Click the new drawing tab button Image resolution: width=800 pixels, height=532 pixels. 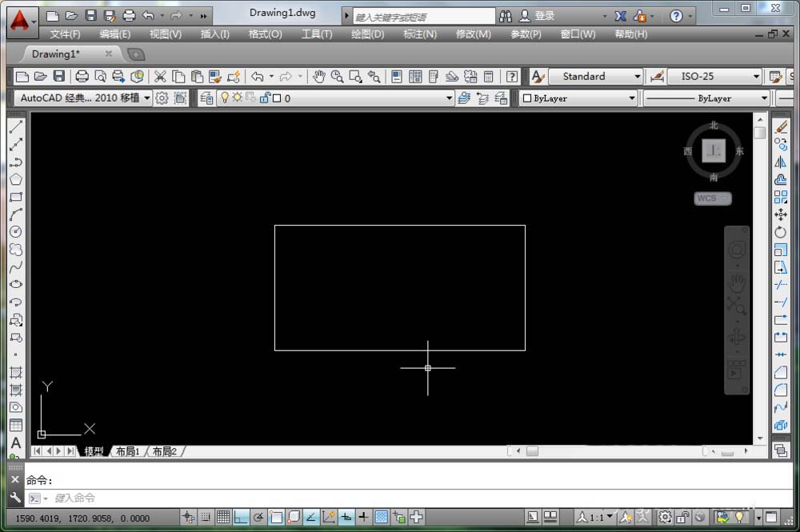tap(136, 54)
